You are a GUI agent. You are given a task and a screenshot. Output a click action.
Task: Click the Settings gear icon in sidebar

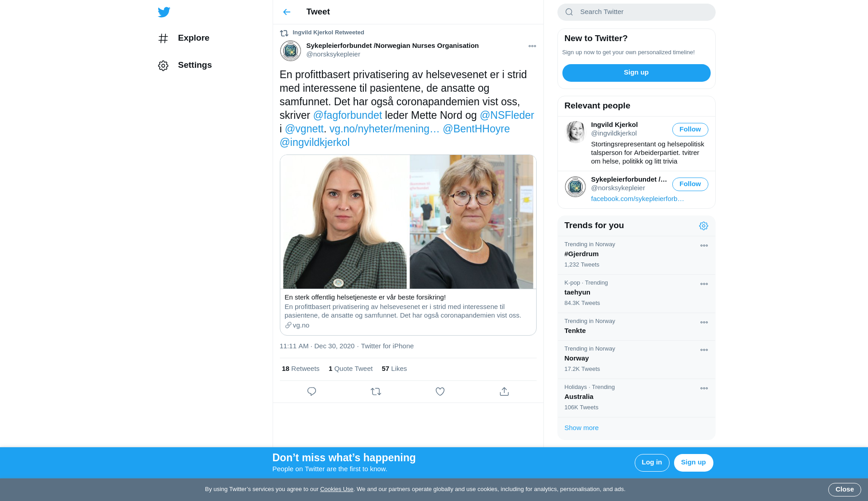(x=163, y=66)
